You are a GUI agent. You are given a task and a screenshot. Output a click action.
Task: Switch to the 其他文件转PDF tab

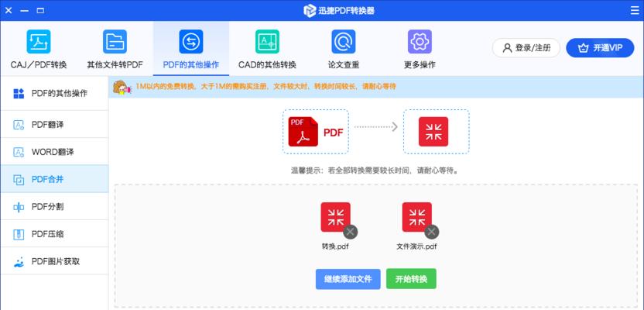[115, 49]
